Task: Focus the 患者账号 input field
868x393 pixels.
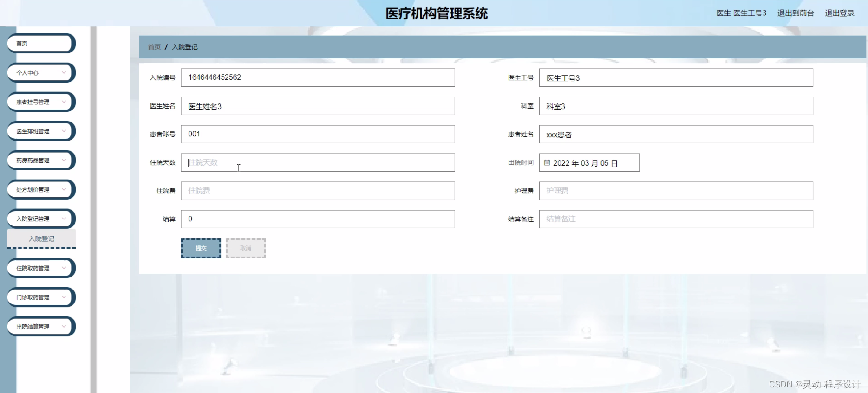Action: (318, 134)
